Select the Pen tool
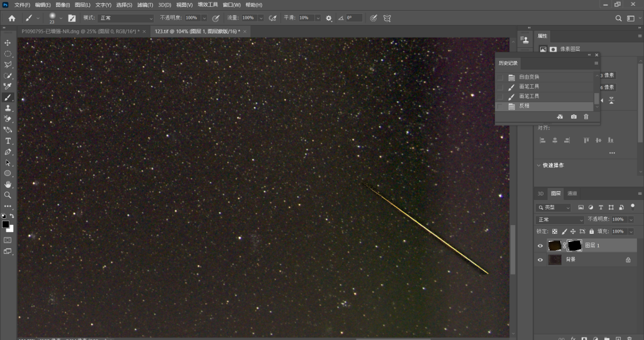 click(x=8, y=152)
